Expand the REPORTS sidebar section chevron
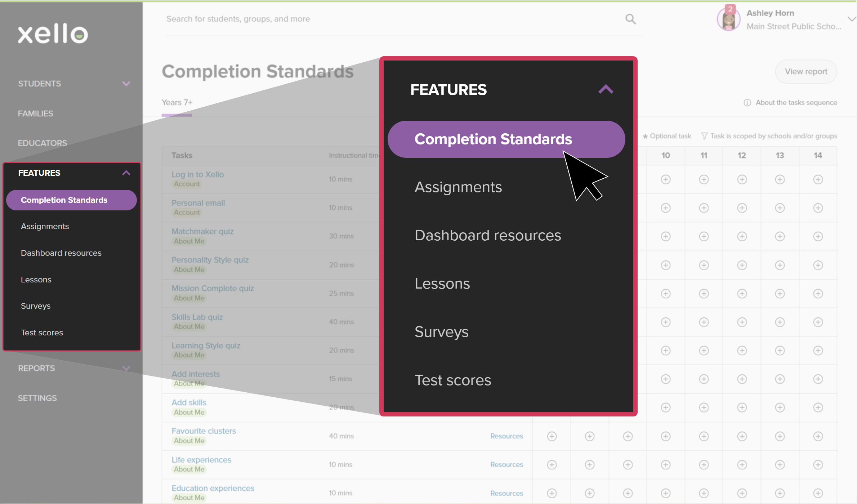857x504 pixels. point(126,368)
